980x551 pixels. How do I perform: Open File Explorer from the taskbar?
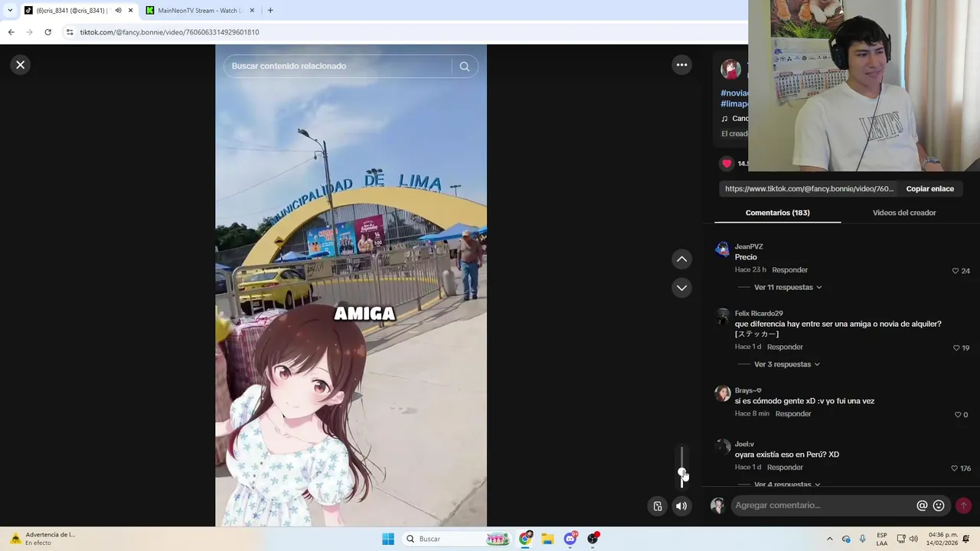tap(547, 539)
